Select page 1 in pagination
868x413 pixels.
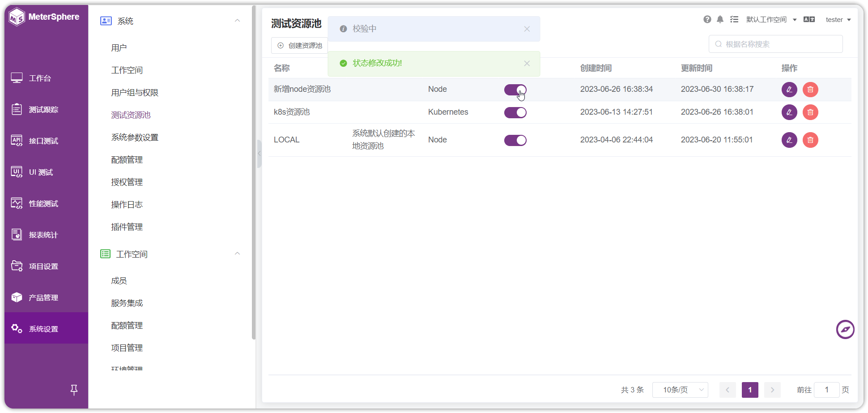(x=750, y=390)
